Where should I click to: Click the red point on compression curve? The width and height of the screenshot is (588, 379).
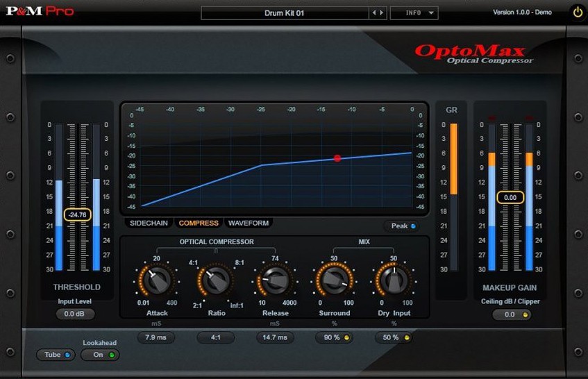337,158
